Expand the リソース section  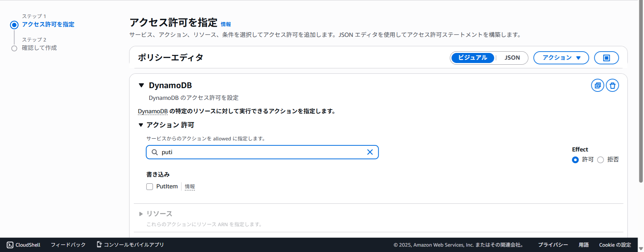[141, 214]
